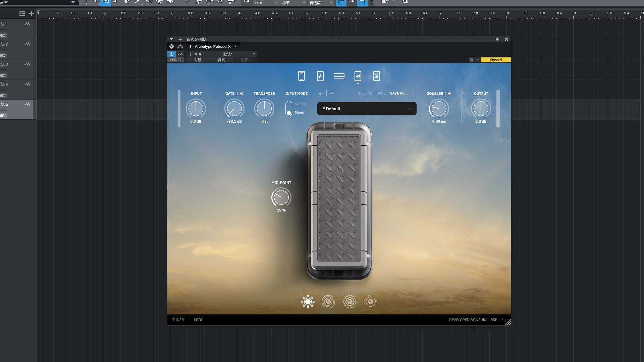
Task: Open the MIDI tab at bottom
Action: click(198, 320)
